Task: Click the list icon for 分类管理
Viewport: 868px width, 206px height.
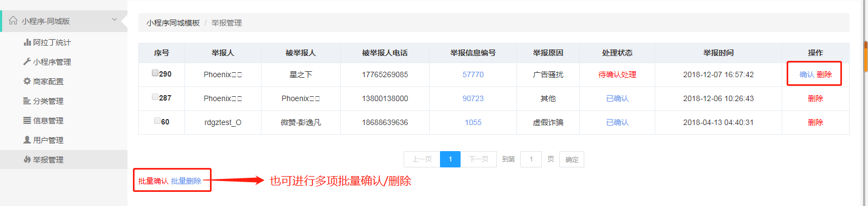Action: 27,101
